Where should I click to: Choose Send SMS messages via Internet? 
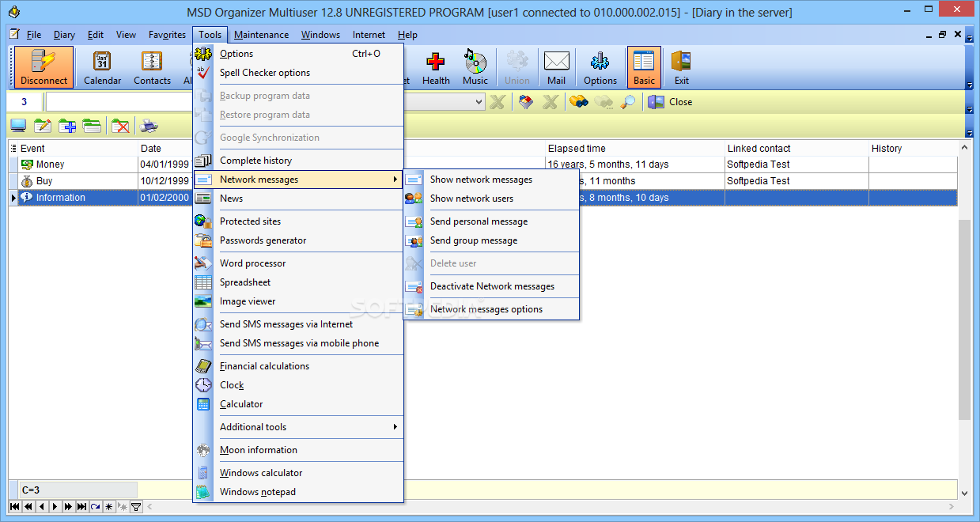point(298,324)
